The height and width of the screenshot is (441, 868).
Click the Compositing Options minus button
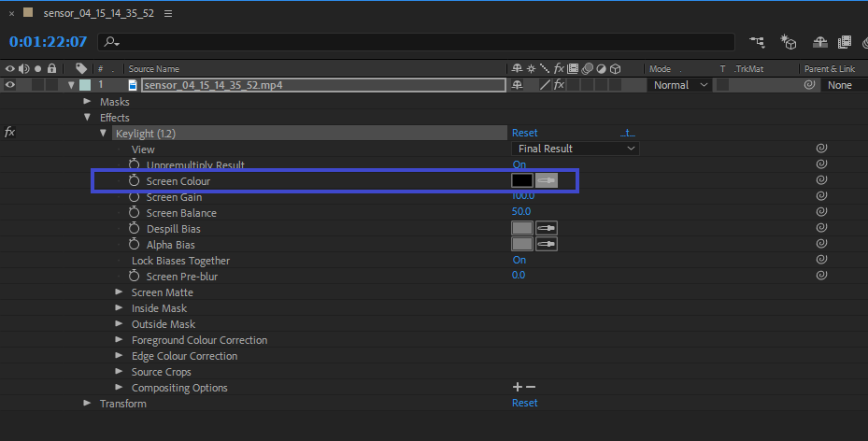point(531,387)
